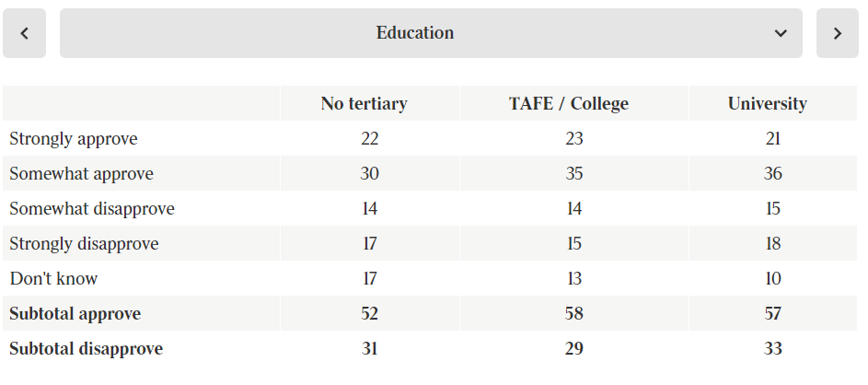This screenshot has height=385, width=868.
Task: Select the TAFE / College column header
Action: pyautogui.click(x=569, y=104)
